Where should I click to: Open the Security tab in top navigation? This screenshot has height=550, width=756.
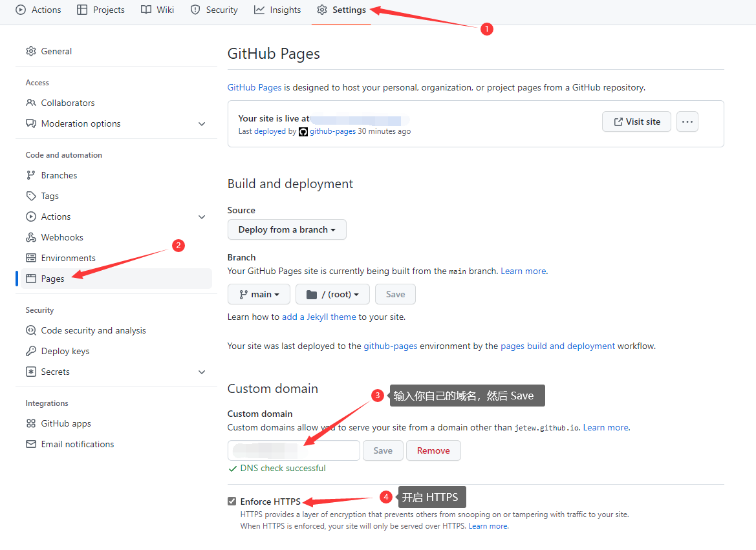[x=214, y=10]
